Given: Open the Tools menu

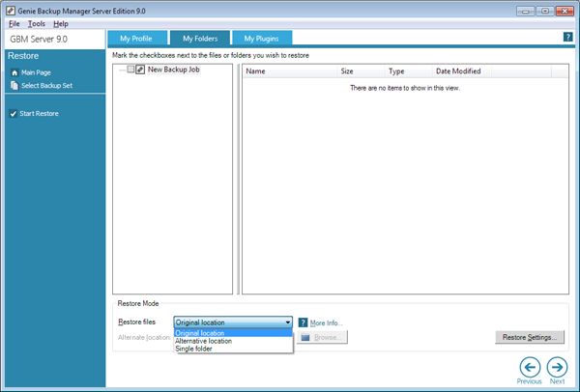Looking at the screenshot, I should coord(37,23).
